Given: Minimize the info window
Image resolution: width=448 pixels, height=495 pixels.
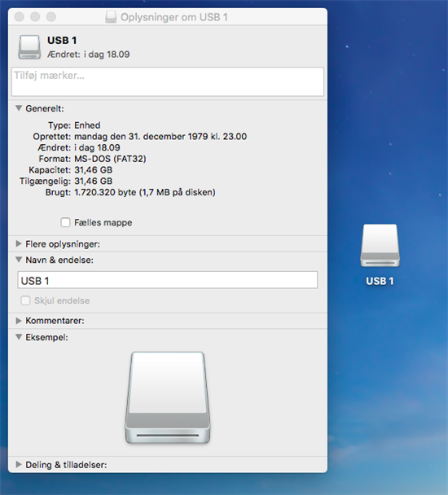Looking at the screenshot, I should pyautogui.click(x=35, y=17).
